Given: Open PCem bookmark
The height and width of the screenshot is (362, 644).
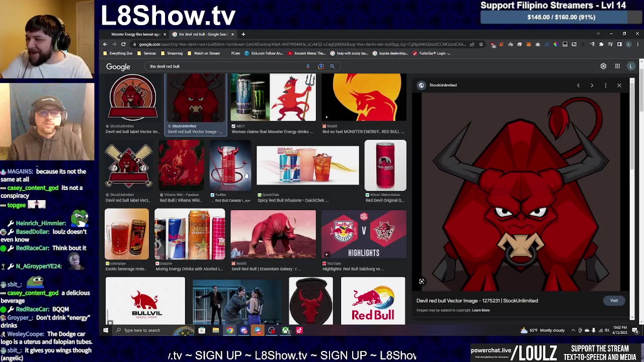Looking at the screenshot, I should pyautogui.click(x=235, y=53).
